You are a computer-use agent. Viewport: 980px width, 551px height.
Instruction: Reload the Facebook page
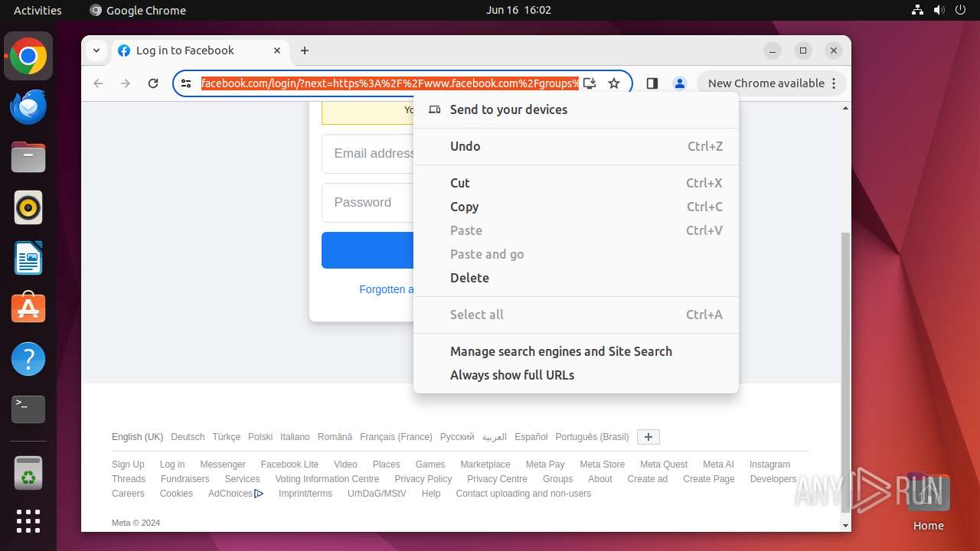153,83
